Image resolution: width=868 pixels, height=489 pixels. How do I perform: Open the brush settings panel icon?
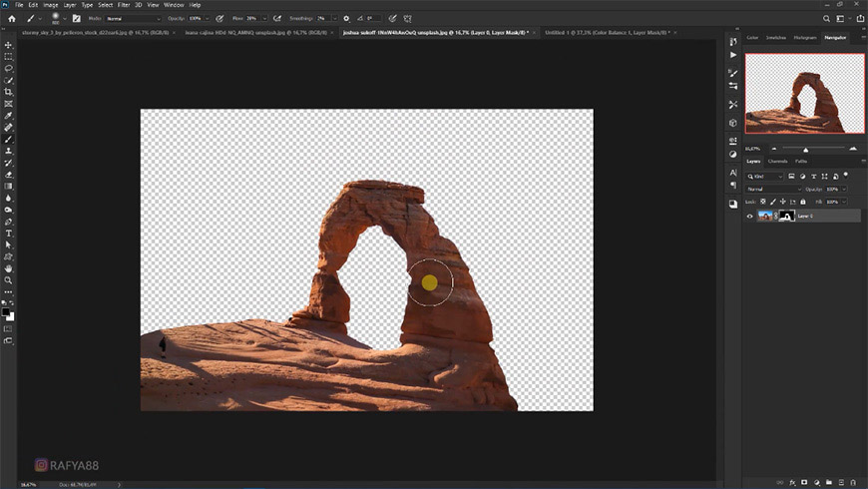[77, 18]
